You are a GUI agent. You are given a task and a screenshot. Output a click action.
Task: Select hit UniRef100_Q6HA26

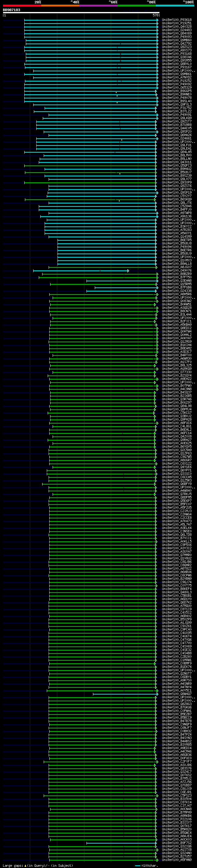(177, 135)
